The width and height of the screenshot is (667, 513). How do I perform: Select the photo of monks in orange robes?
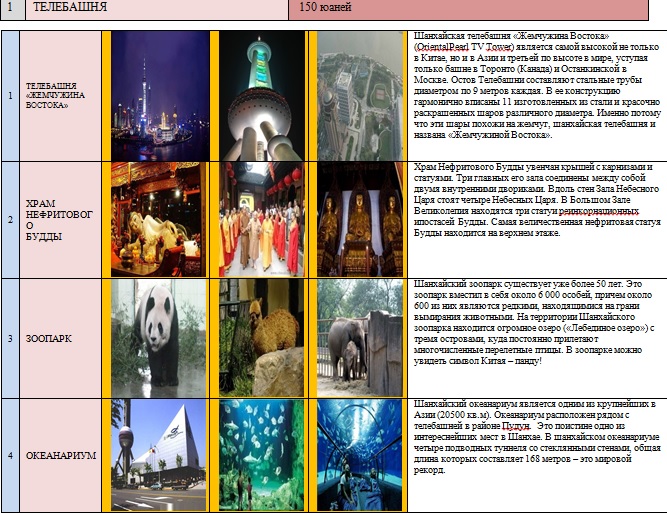pos(260,219)
